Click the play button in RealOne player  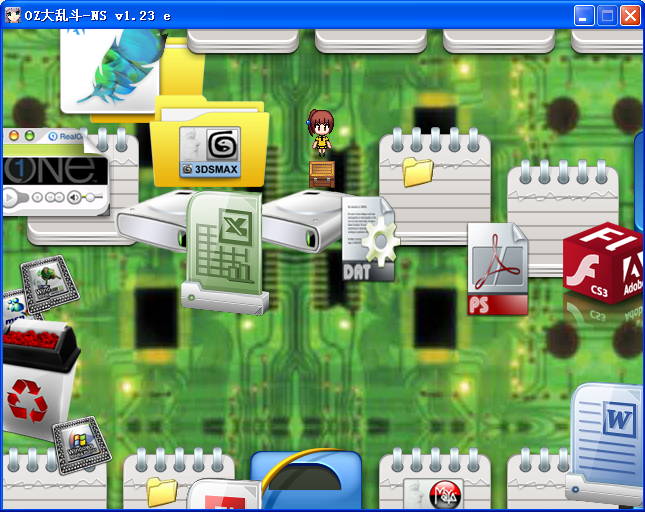tap(9, 198)
